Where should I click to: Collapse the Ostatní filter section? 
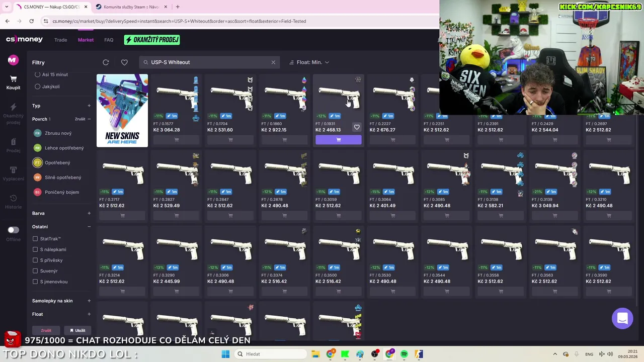tap(89, 227)
